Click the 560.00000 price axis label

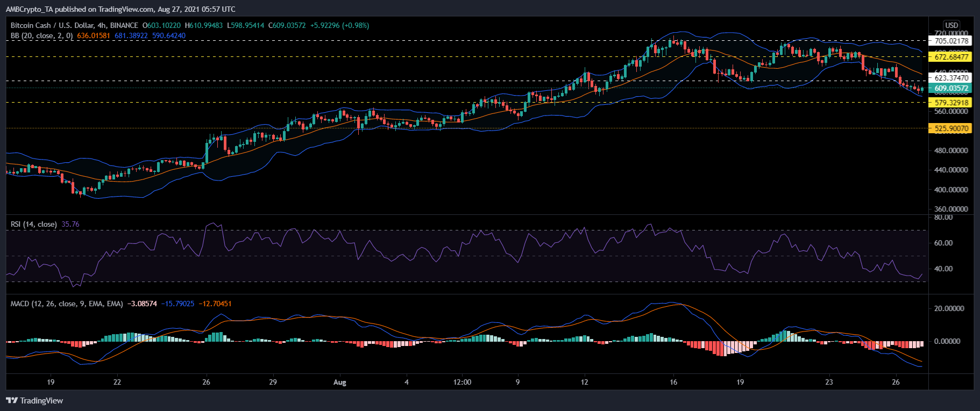coord(951,112)
